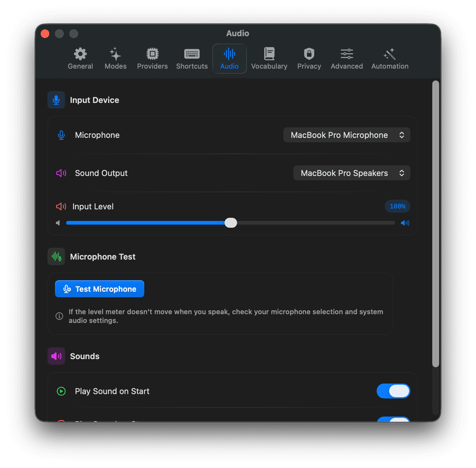Open the Microphone device dropdown
This screenshot has height=468, width=476.
[346, 135]
